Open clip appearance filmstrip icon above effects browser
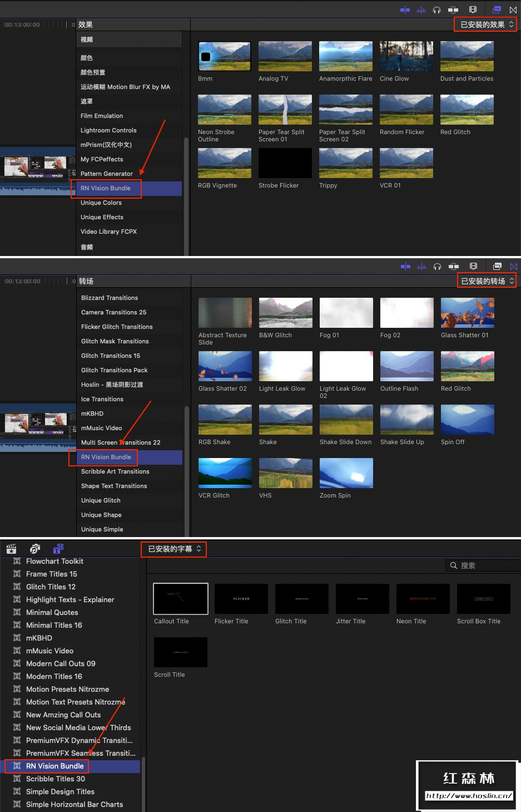This screenshot has height=812, width=521. [x=473, y=9]
